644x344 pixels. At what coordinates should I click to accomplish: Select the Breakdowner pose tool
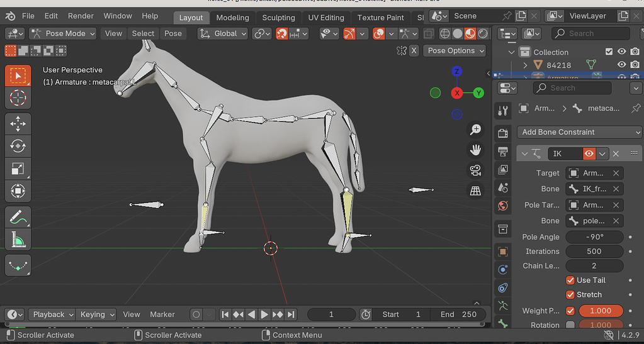tap(18, 265)
